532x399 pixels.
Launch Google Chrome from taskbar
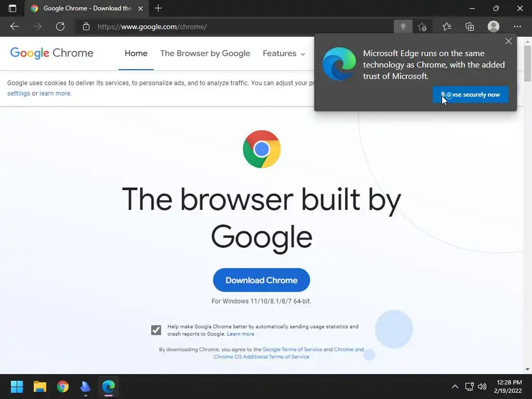click(x=63, y=387)
